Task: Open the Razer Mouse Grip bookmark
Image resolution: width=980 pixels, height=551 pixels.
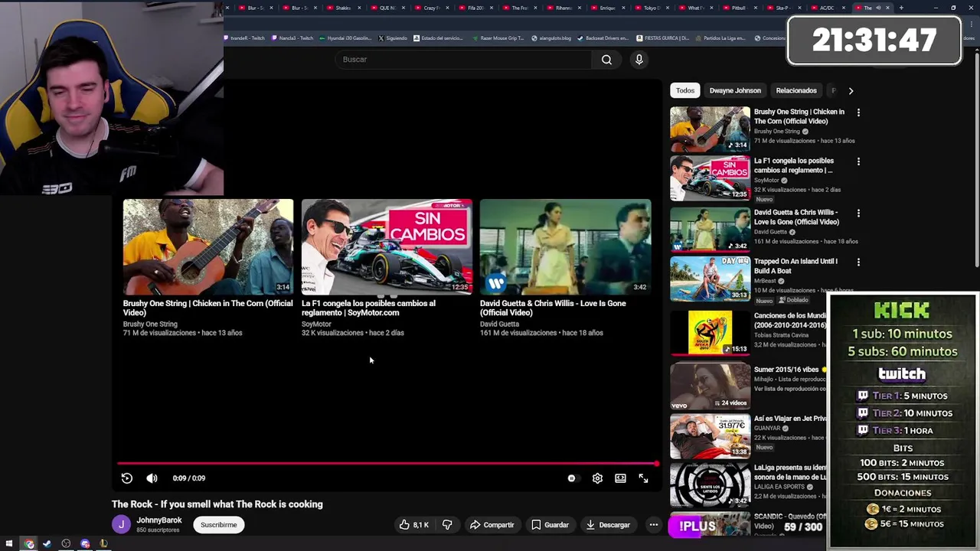Action: click(x=498, y=38)
